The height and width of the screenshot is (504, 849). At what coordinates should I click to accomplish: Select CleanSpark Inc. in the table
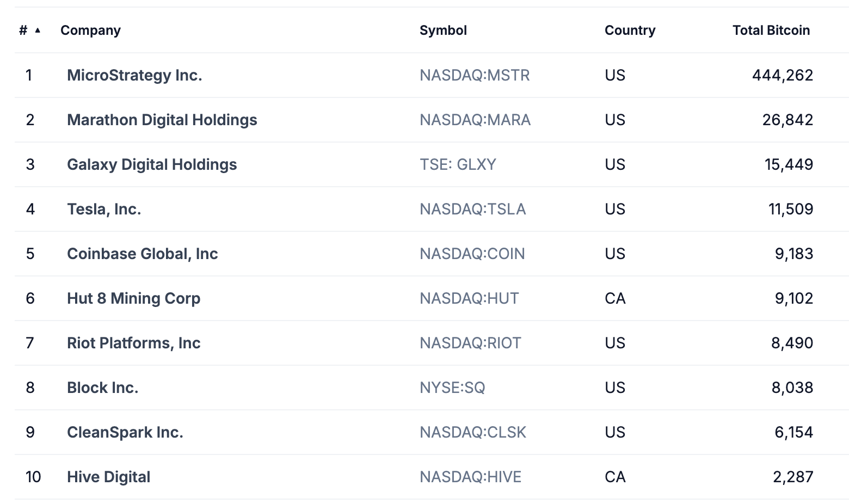pos(125,432)
